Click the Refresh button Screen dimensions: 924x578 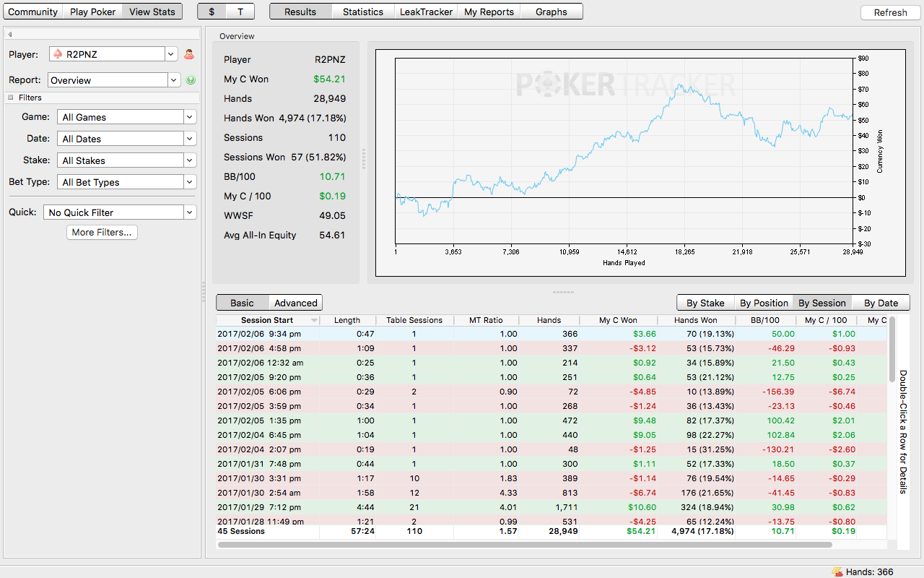click(890, 12)
